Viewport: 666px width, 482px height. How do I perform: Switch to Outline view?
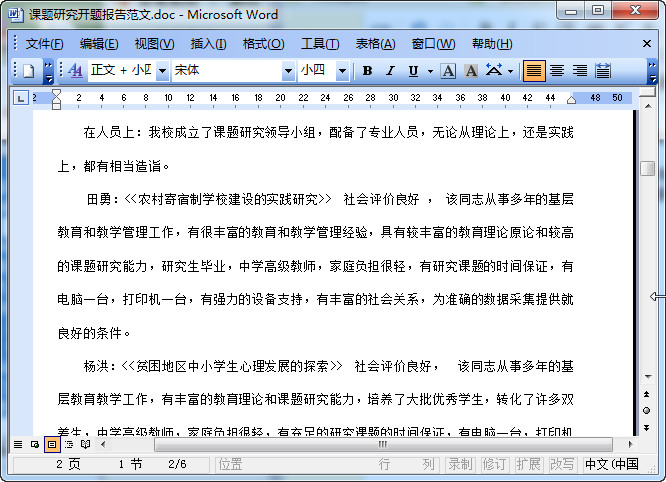[x=69, y=445]
